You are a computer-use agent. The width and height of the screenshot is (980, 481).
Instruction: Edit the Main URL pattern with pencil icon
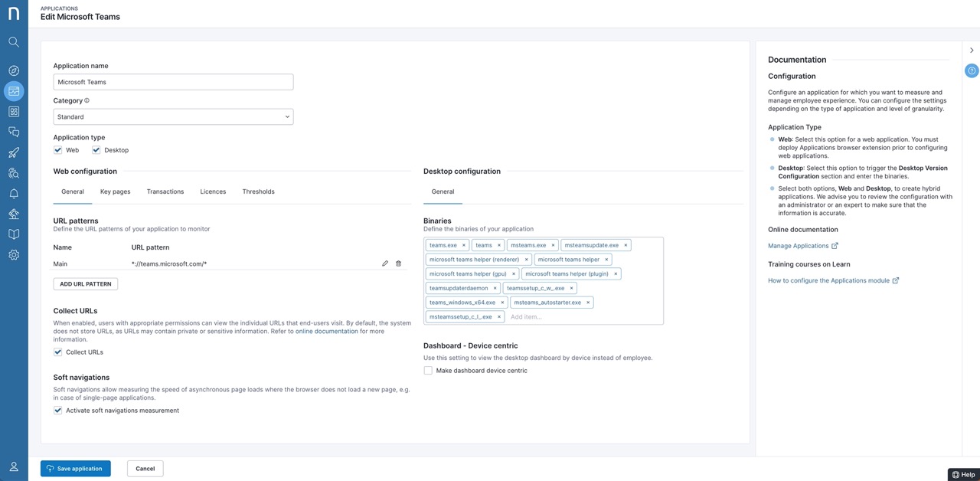tap(385, 263)
